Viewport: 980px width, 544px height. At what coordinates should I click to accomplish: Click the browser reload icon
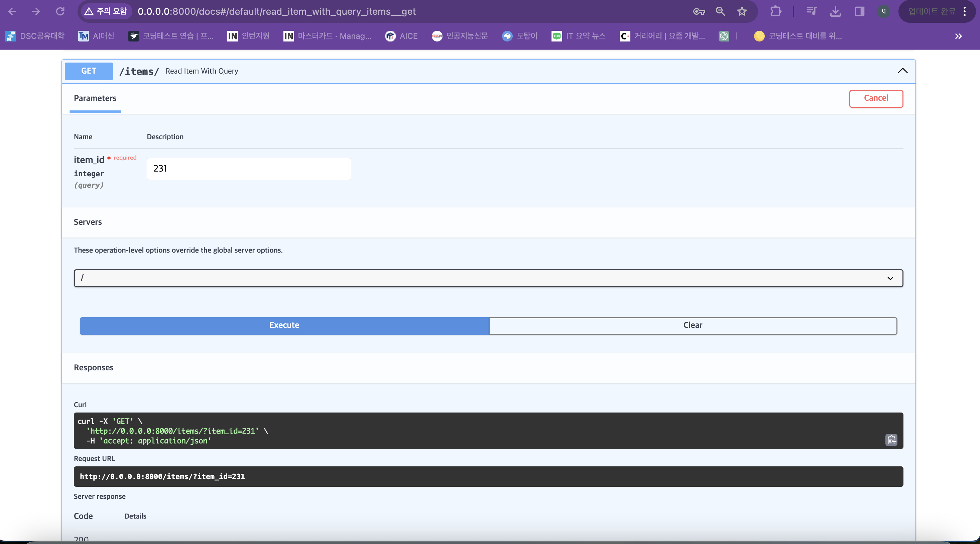(60, 11)
